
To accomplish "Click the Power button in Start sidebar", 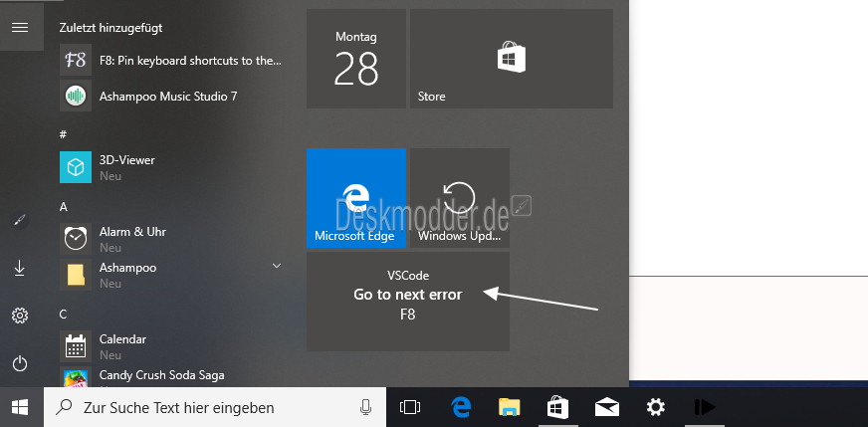I will point(20,363).
